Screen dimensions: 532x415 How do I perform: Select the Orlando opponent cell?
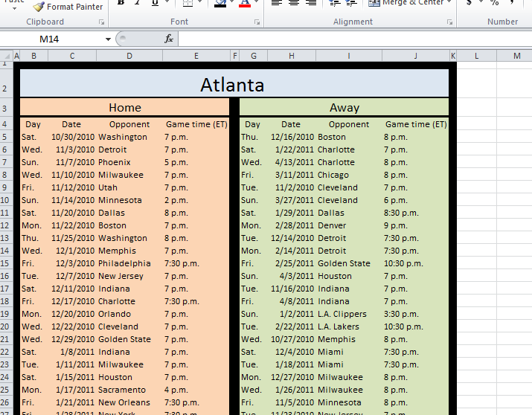[x=129, y=314]
